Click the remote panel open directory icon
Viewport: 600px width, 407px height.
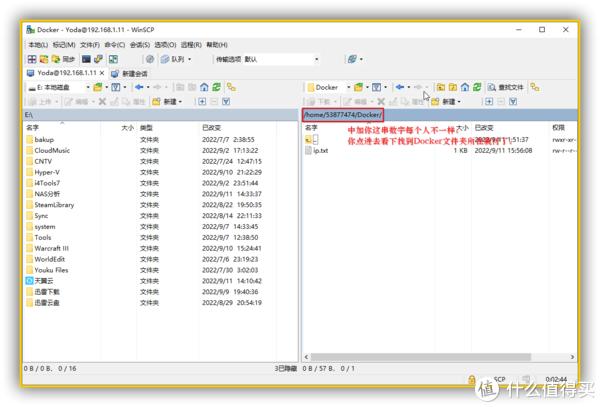tap(358, 87)
